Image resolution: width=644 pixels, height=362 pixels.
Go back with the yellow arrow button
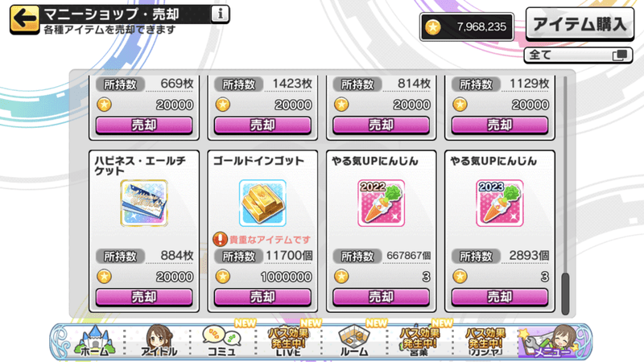click(25, 19)
